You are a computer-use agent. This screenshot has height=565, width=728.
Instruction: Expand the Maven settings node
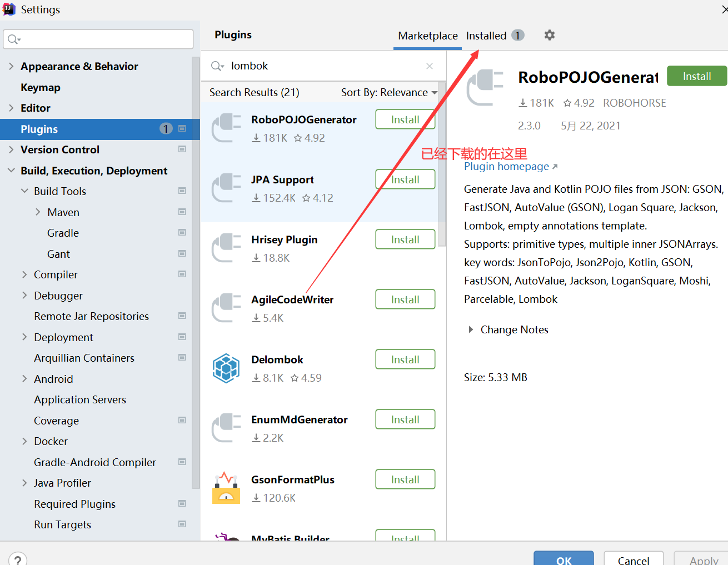(x=38, y=212)
